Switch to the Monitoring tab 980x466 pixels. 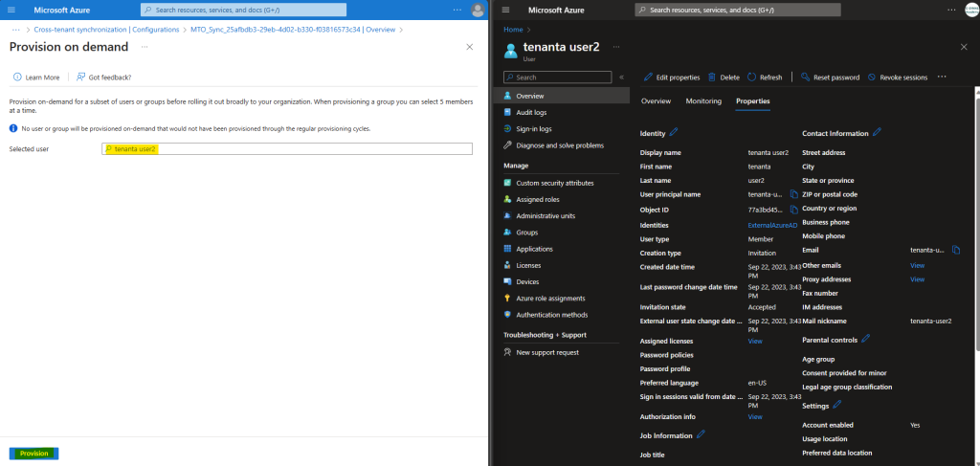pos(703,101)
